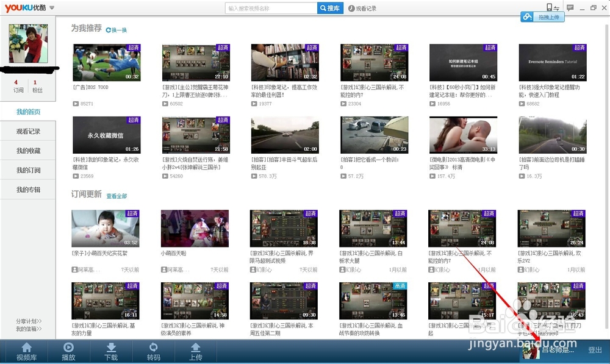Open the 小萌百天啦 video thumbnail
This screenshot has width=610, height=364.
coord(195,228)
